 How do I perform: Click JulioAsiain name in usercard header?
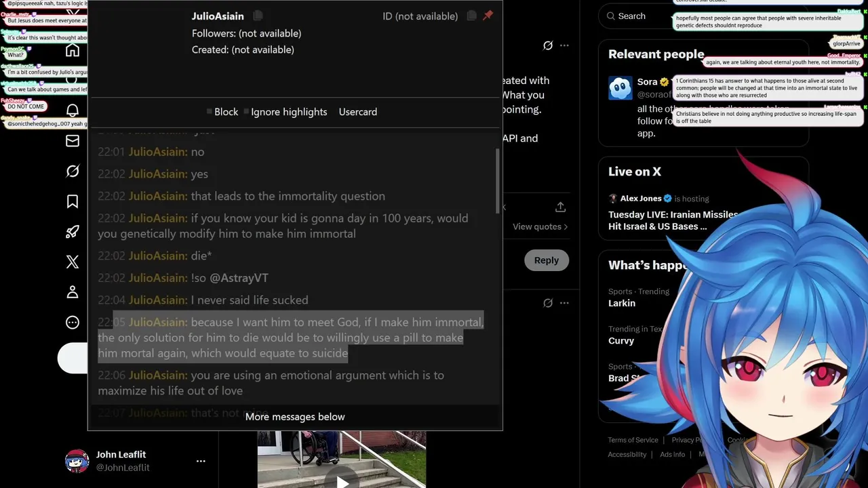tap(218, 16)
